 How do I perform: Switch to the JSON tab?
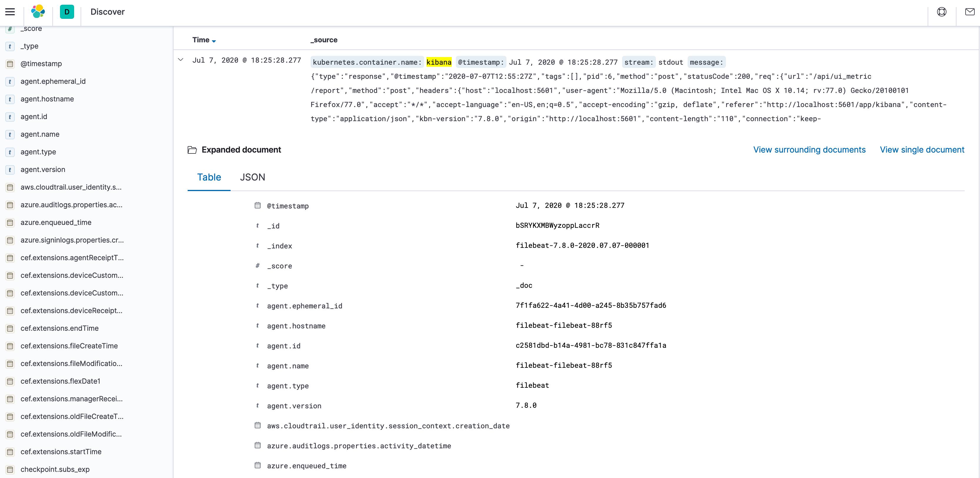pyautogui.click(x=252, y=177)
